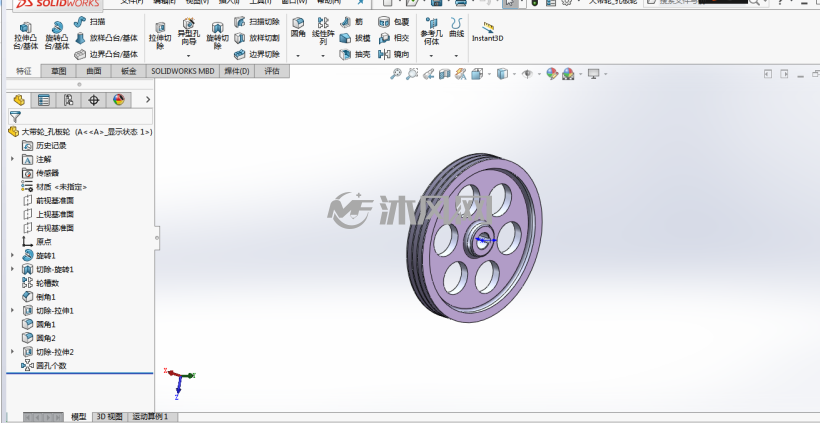Switch to the SOLIDWORKS MBD tab
The width and height of the screenshot is (820, 423).
(x=183, y=71)
